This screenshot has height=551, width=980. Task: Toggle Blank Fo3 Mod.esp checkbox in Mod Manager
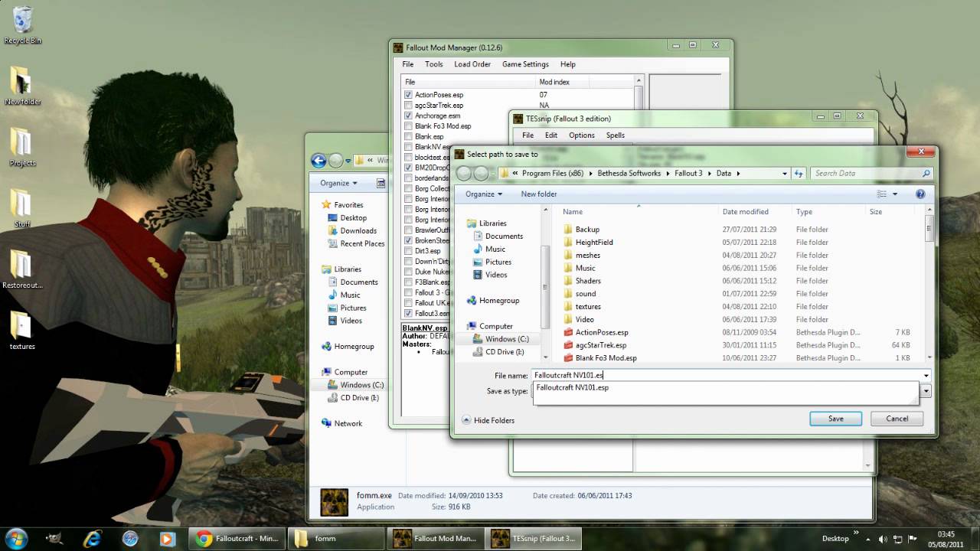point(408,126)
